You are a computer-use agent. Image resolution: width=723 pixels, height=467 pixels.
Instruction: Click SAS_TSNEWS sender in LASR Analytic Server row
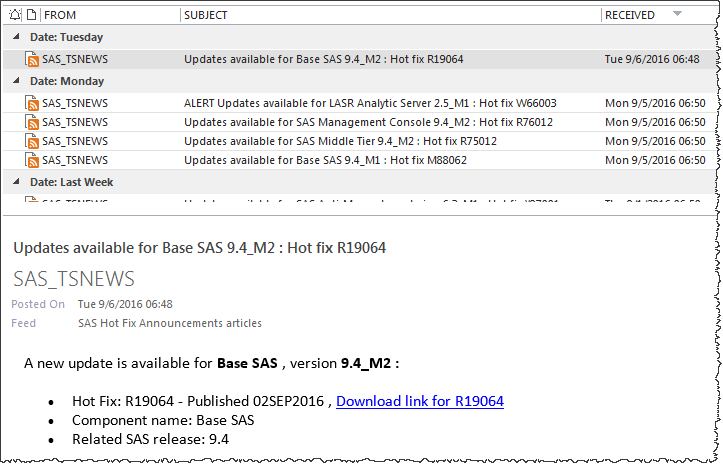point(75,103)
